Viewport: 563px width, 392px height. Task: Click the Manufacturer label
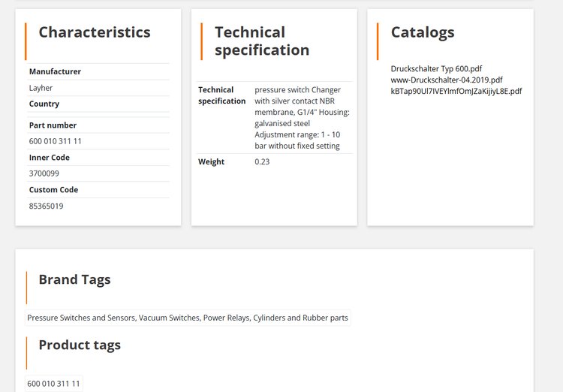tap(55, 71)
